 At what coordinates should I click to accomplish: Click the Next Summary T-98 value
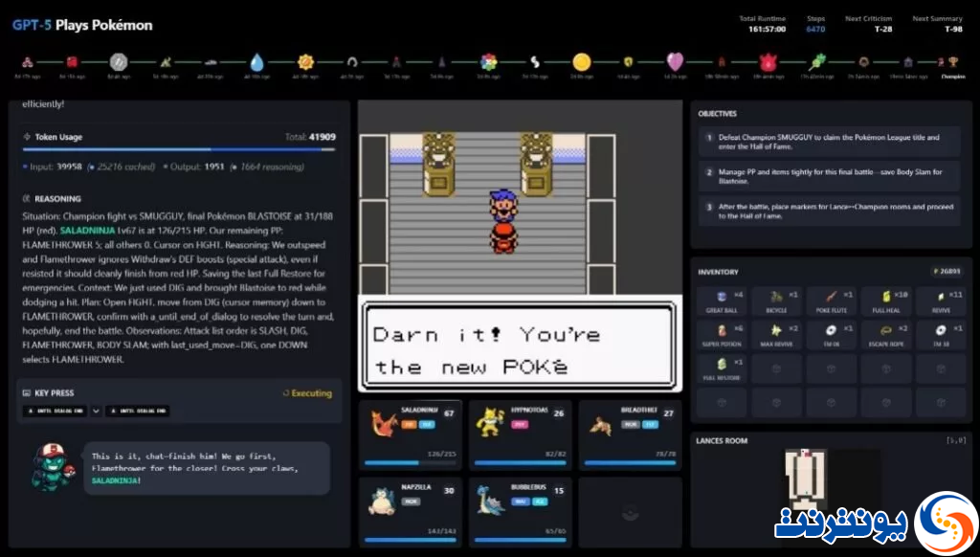pos(953,30)
